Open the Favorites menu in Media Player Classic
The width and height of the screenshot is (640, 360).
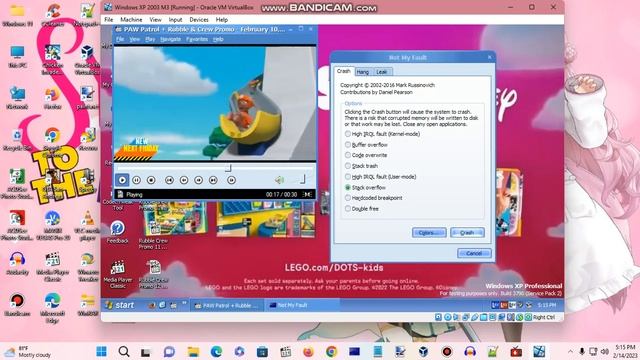pos(197,39)
